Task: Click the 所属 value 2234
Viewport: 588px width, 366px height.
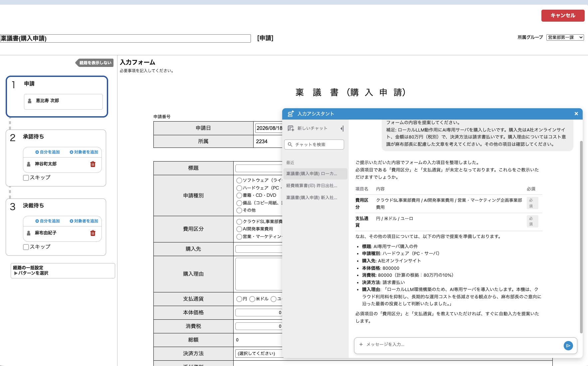Action: [x=262, y=142]
